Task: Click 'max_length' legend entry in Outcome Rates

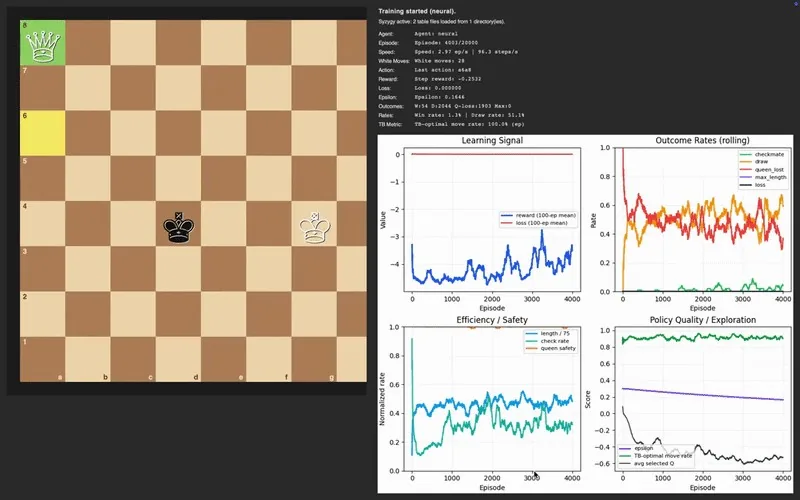Action: click(x=763, y=177)
